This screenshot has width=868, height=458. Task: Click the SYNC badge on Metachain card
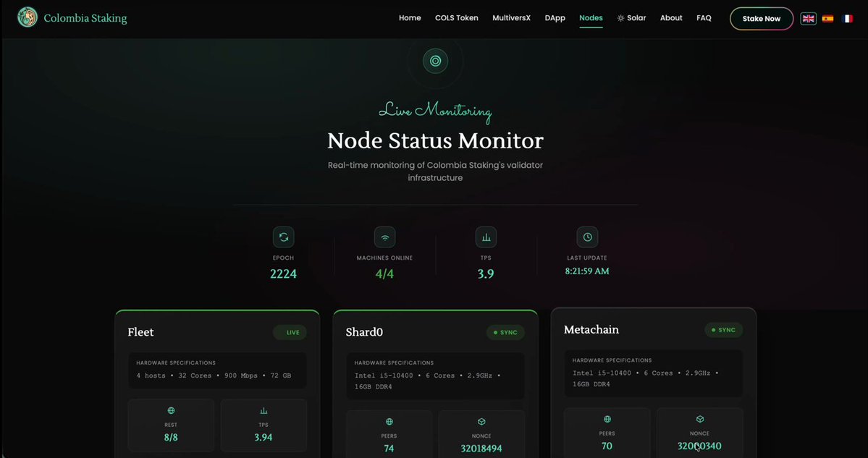coord(723,330)
